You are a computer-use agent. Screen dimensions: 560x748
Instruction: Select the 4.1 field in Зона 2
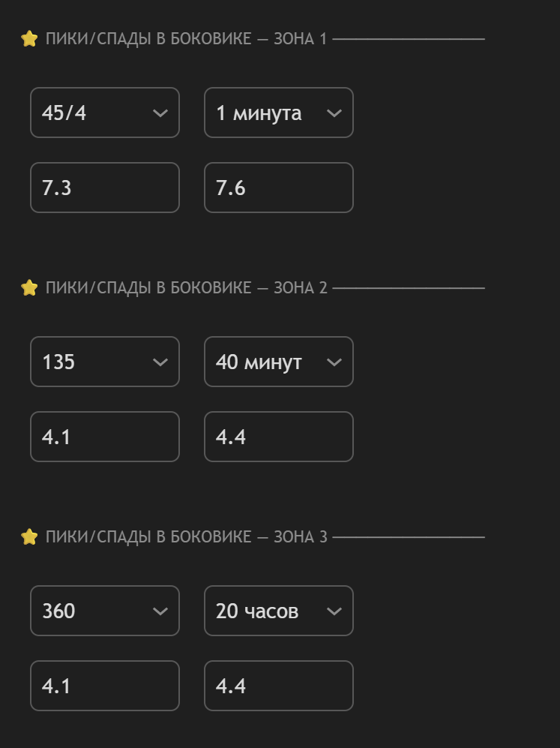click(105, 437)
